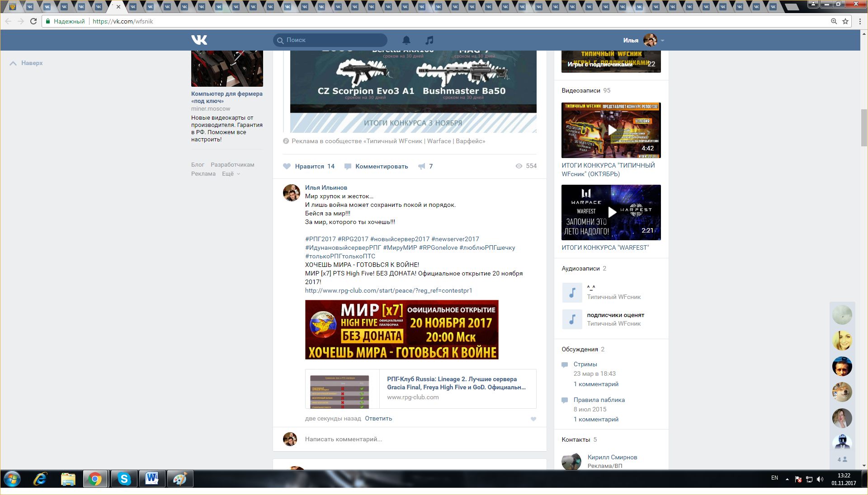The width and height of the screenshot is (868, 495).
Task: Click hashtag #РПГ2017
Action: click(x=321, y=239)
